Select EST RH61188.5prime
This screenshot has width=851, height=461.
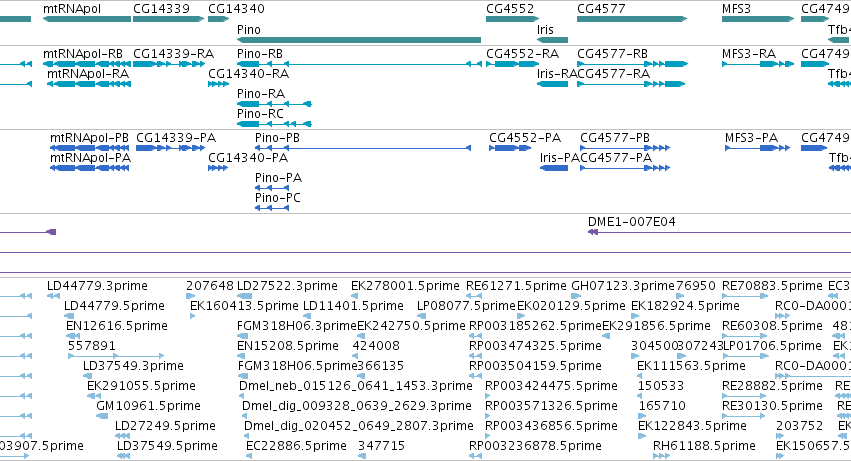click(x=704, y=447)
